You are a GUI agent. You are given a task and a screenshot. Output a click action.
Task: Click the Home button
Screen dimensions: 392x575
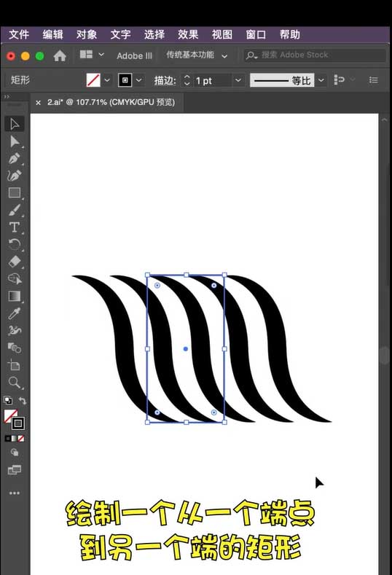coord(60,55)
